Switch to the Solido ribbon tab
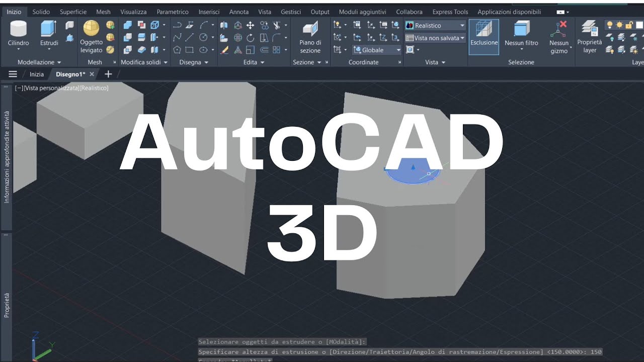Screen dimensions: 644x362 pos(41,12)
